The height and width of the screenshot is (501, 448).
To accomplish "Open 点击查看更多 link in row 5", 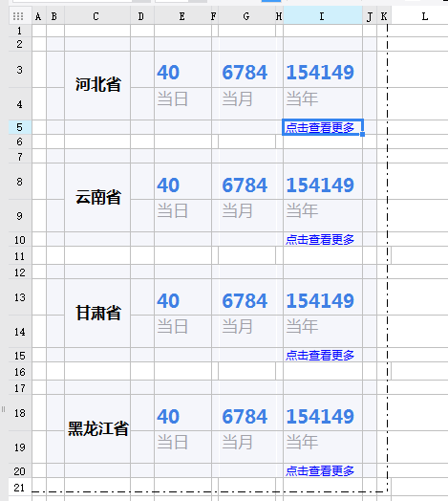I will pyautogui.click(x=320, y=127).
